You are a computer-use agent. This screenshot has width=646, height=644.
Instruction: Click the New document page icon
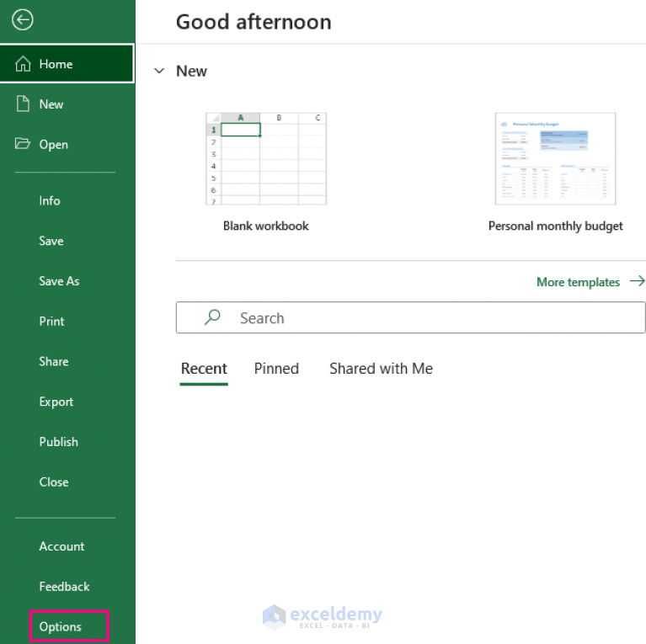[23, 104]
